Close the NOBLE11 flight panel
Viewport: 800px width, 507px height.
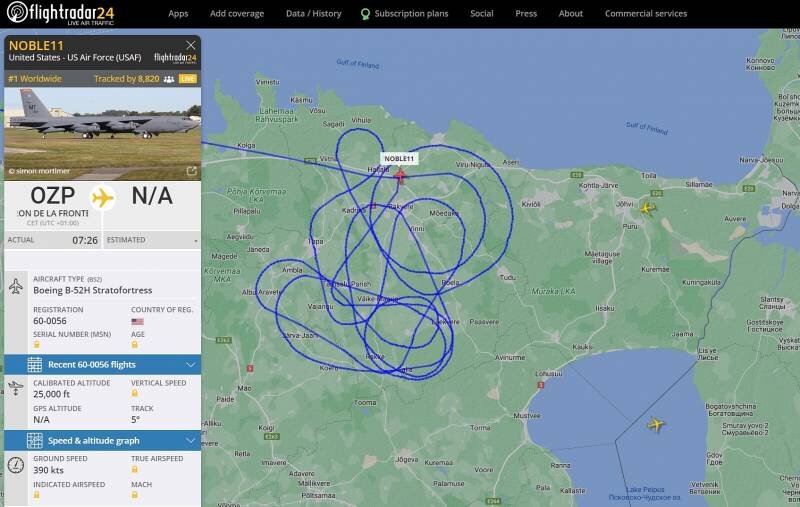pos(190,45)
